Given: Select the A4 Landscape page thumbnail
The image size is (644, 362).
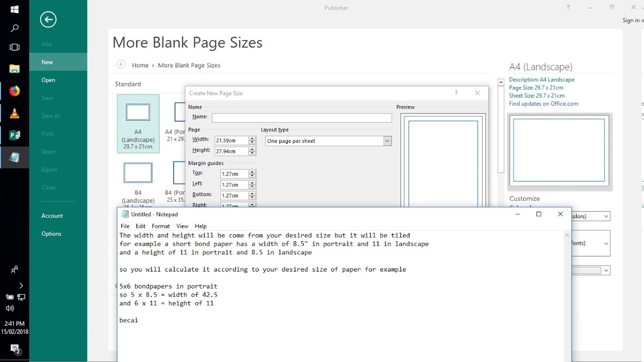Looking at the screenshot, I should [x=138, y=124].
